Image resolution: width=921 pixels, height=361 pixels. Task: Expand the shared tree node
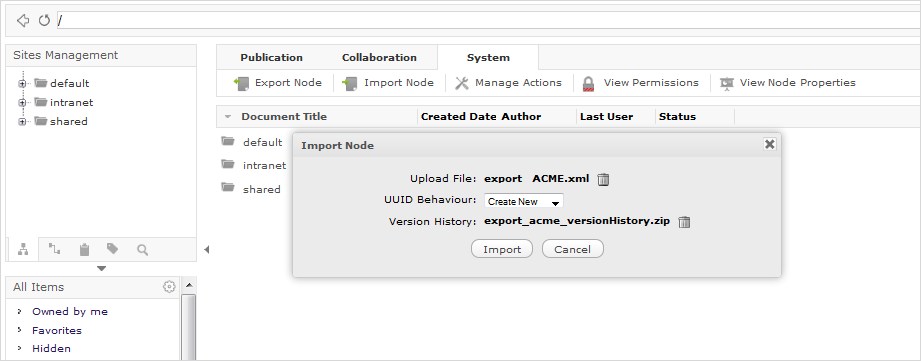[x=22, y=122]
